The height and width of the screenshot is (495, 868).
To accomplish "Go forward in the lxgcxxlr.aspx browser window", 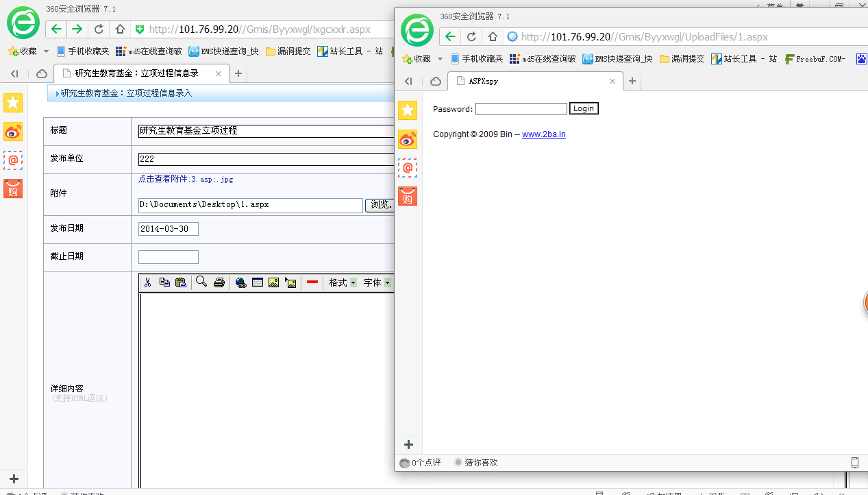I will pyautogui.click(x=77, y=29).
